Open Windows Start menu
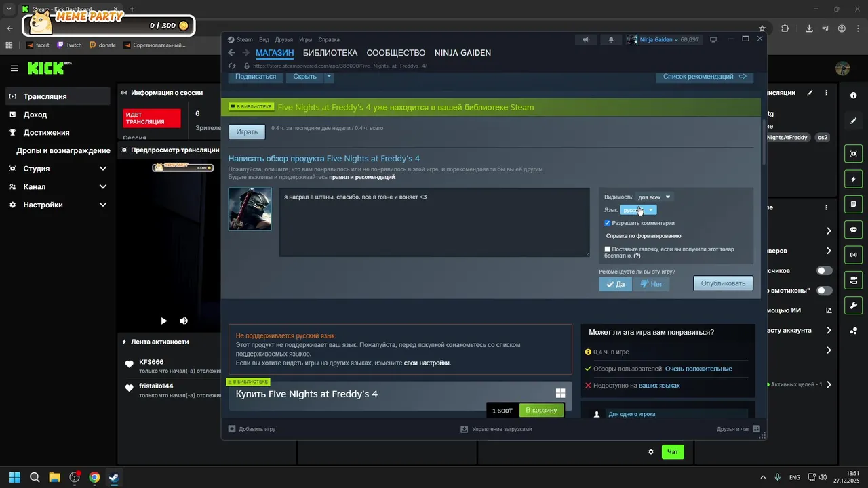This screenshot has width=868, height=488. point(14,477)
